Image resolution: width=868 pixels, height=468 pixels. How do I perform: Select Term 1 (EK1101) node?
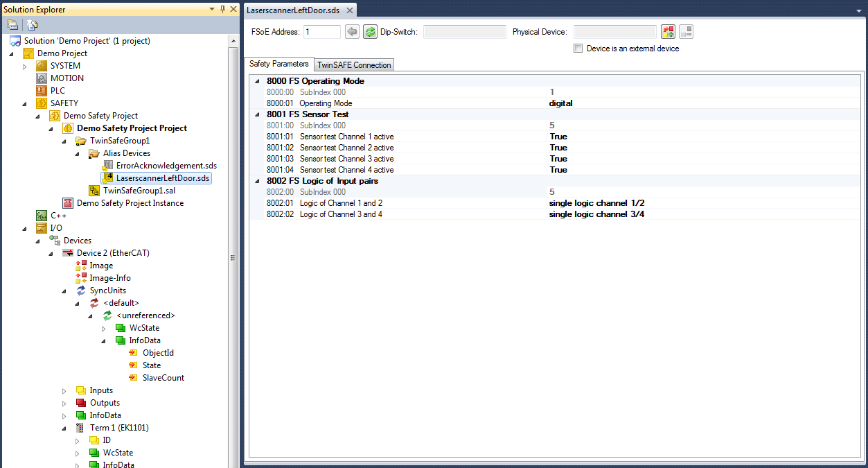point(119,428)
